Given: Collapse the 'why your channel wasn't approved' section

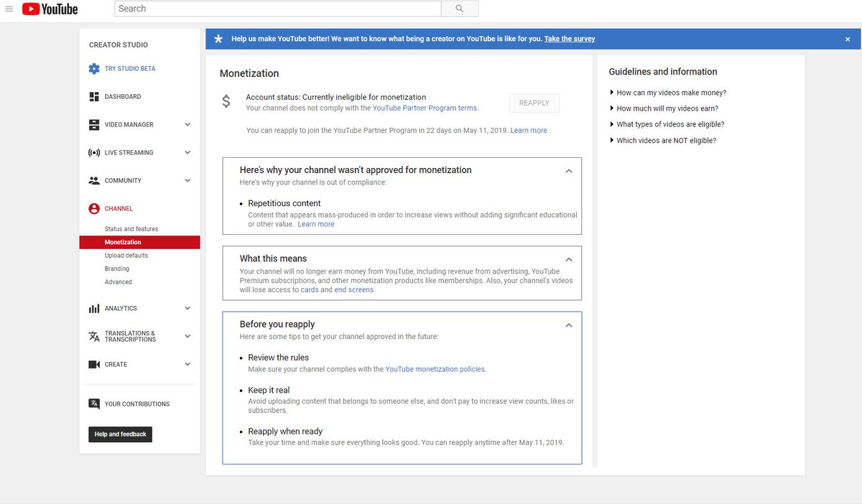Looking at the screenshot, I should pyautogui.click(x=569, y=172).
